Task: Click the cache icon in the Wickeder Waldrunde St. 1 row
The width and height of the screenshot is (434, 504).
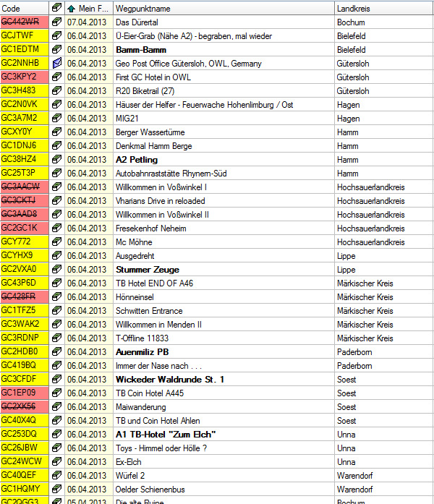Action: coord(57,380)
